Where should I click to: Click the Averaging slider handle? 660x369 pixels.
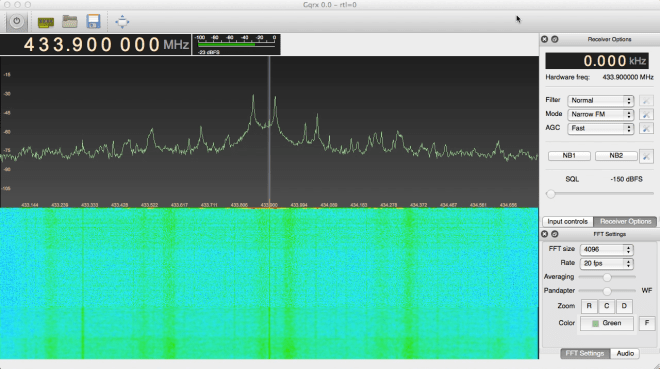[x=607, y=277]
